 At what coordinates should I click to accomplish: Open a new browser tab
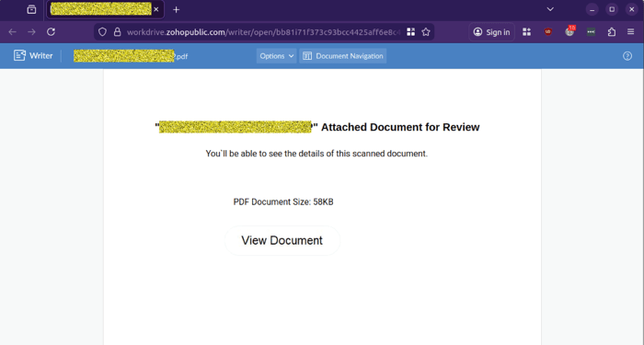pyautogui.click(x=177, y=9)
